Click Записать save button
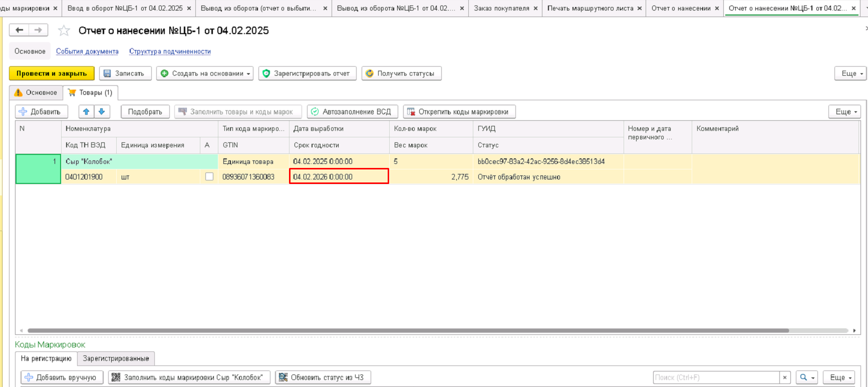The image size is (868, 387). tap(125, 73)
